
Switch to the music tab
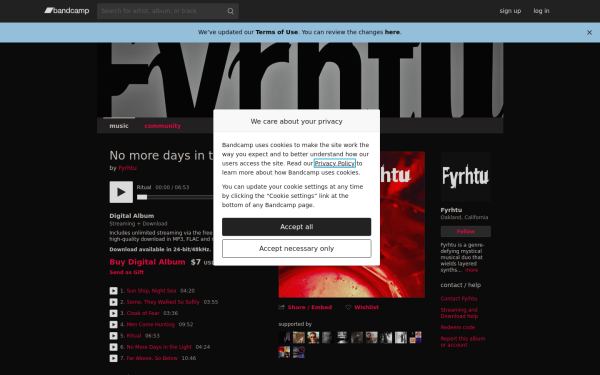click(x=119, y=126)
